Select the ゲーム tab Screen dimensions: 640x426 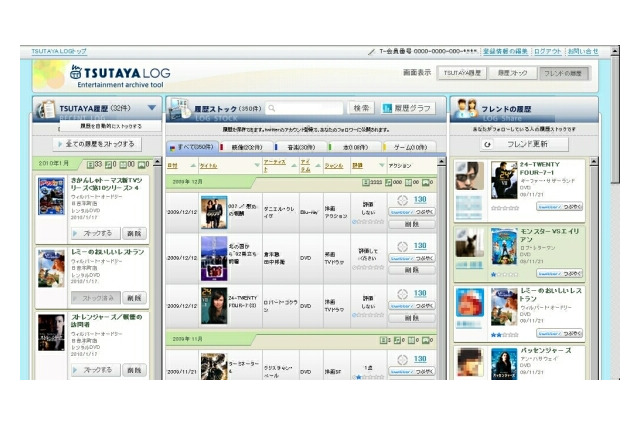(x=409, y=147)
